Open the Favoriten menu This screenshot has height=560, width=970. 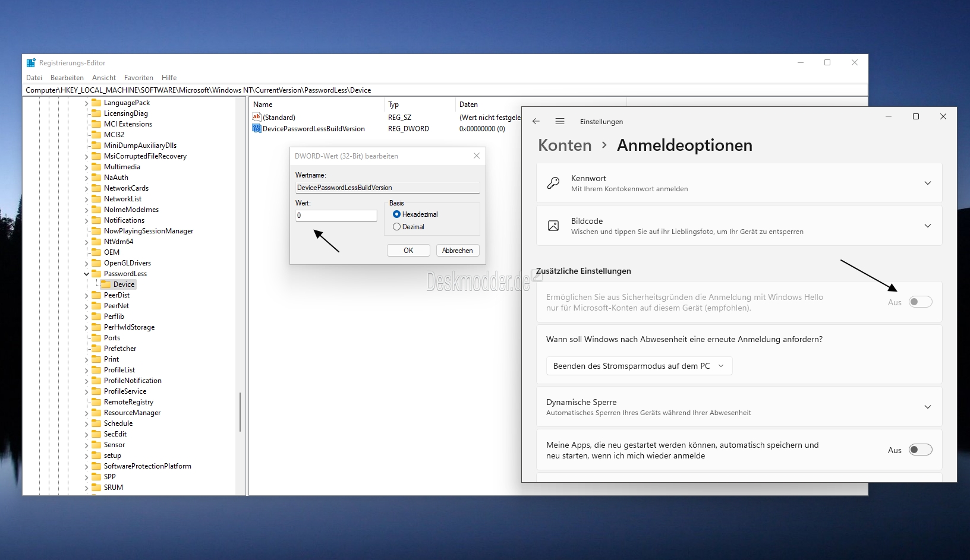tap(138, 78)
